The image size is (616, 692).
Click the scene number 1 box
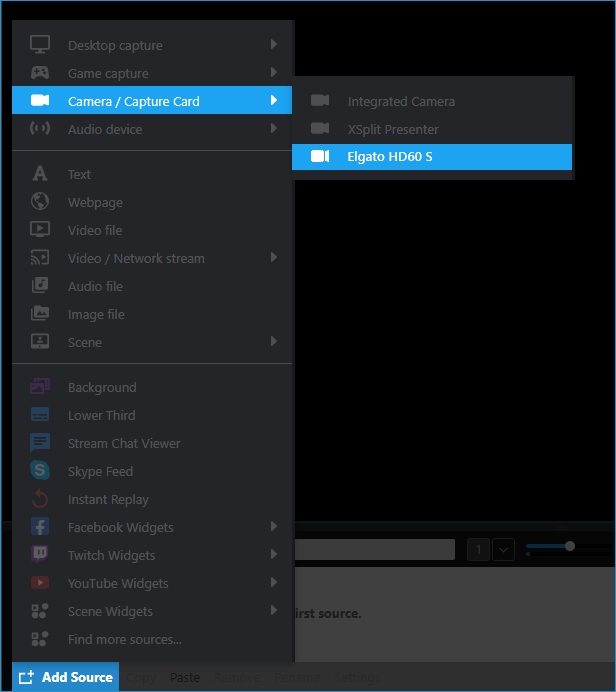[x=478, y=550]
